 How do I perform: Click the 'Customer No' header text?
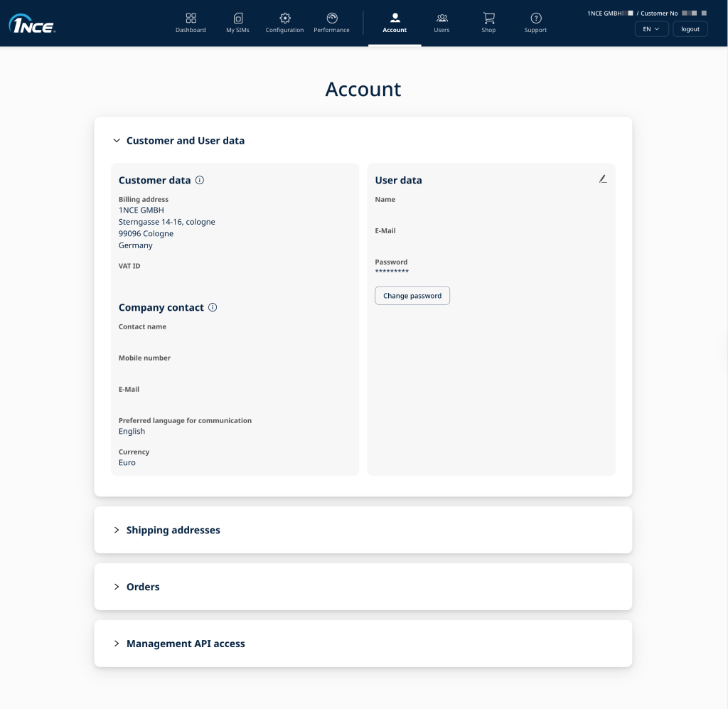point(659,13)
